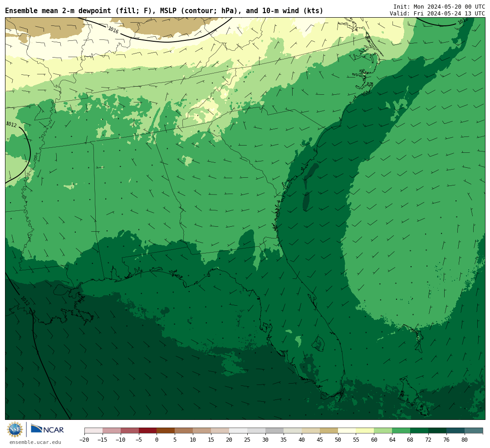This screenshot has width=490, height=448.
Task: Click the grey-teal swatch right of 80
Action: click(474, 431)
